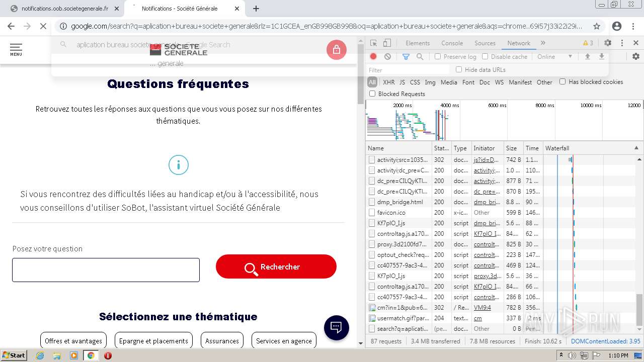Stop recording network log
Image resolution: width=644 pixels, height=362 pixels.
pyautogui.click(x=373, y=57)
